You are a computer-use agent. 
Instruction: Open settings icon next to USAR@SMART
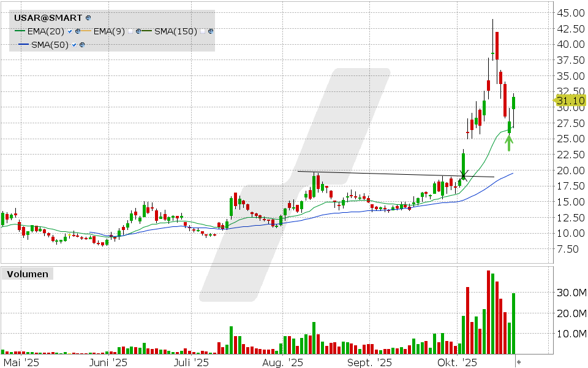point(88,19)
